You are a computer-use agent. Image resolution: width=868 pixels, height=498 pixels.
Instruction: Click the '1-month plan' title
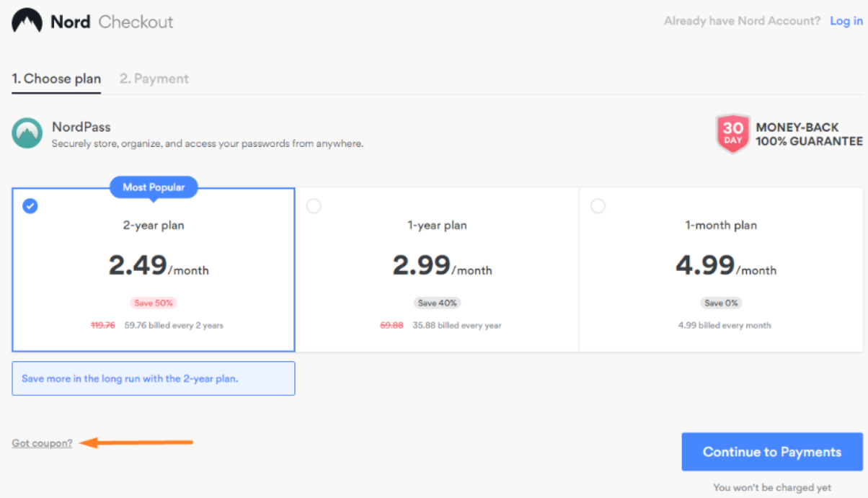721,226
